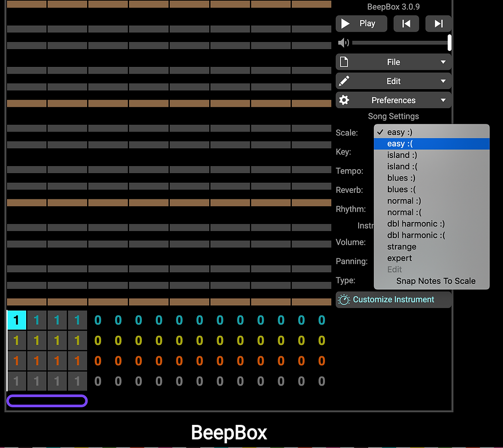The image size is (503, 448).
Task: Select bar 4 of the cyan channel
Action: pos(77,320)
